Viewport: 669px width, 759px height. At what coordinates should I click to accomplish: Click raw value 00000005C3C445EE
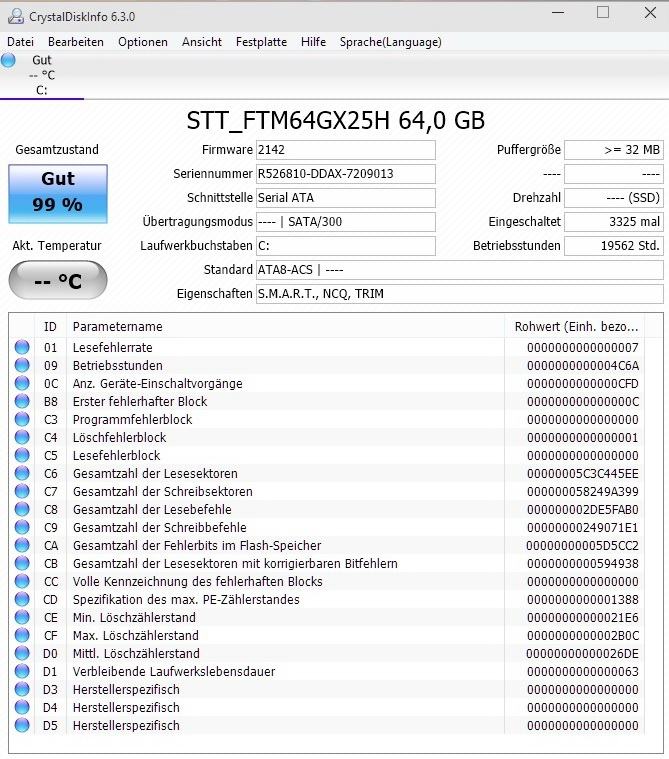(583, 473)
